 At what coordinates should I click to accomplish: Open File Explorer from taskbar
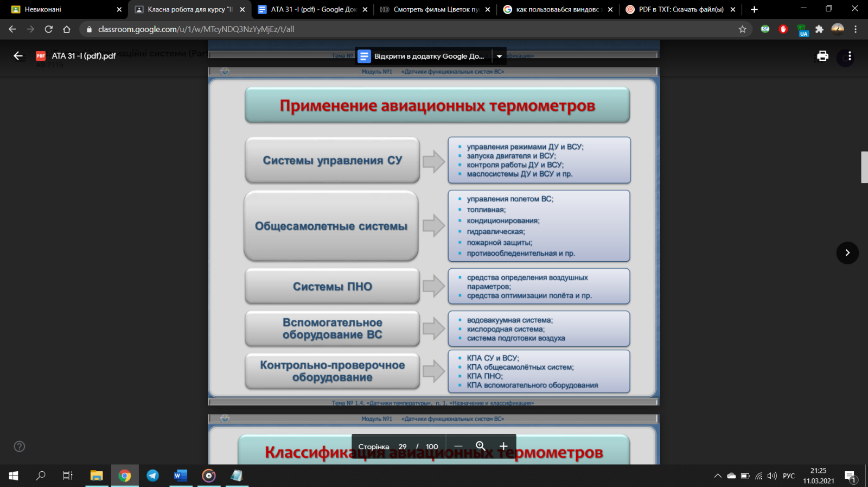pyautogui.click(x=97, y=476)
